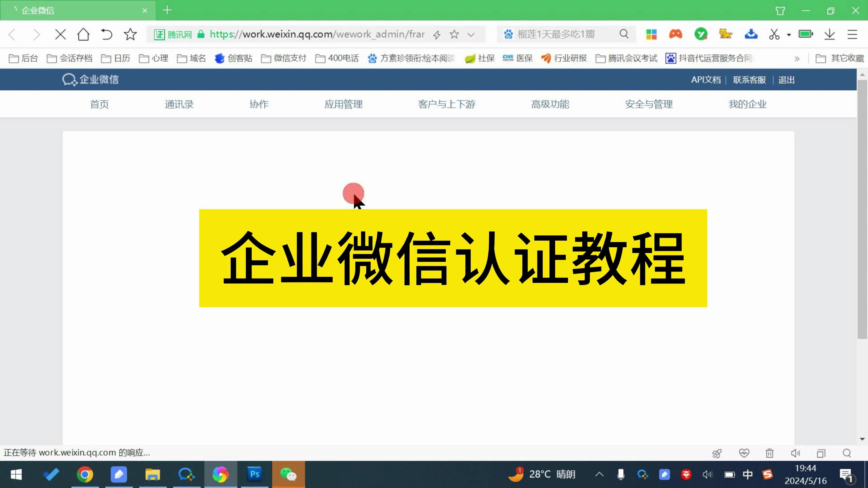Open the 域名 bookmark folder

pos(191,58)
